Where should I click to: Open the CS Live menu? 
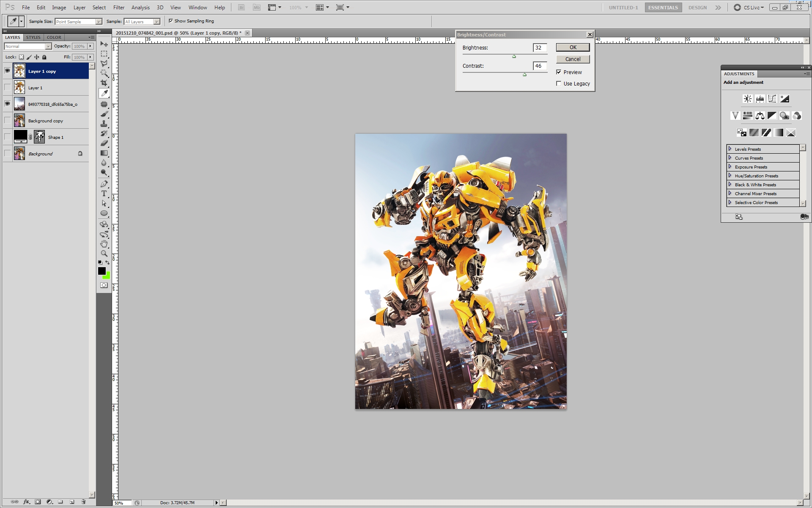pyautogui.click(x=749, y=8)
